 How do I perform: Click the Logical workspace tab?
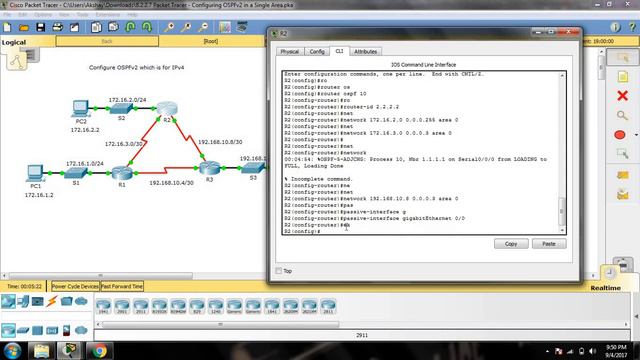tap(14, 42)
